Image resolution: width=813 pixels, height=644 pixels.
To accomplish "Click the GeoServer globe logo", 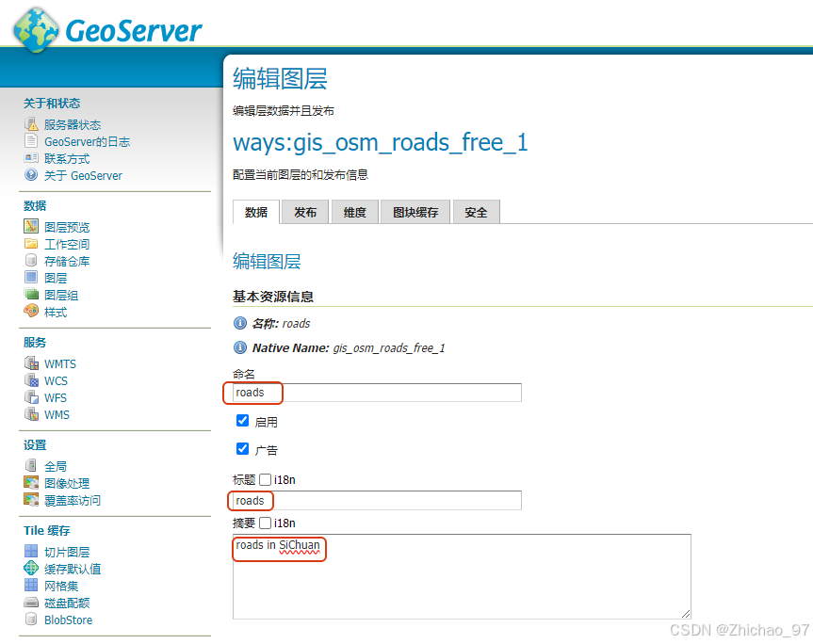I will [x=37, y=30].
